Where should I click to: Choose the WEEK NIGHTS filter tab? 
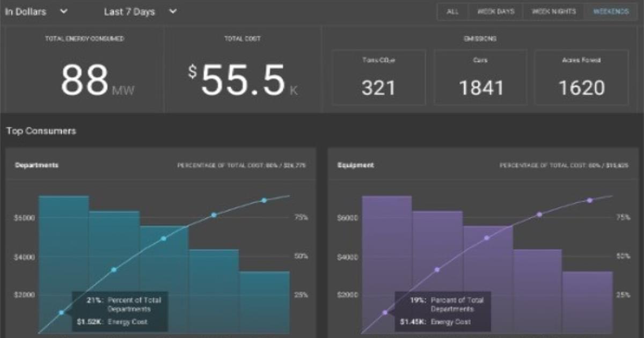[x=553, y=12]
